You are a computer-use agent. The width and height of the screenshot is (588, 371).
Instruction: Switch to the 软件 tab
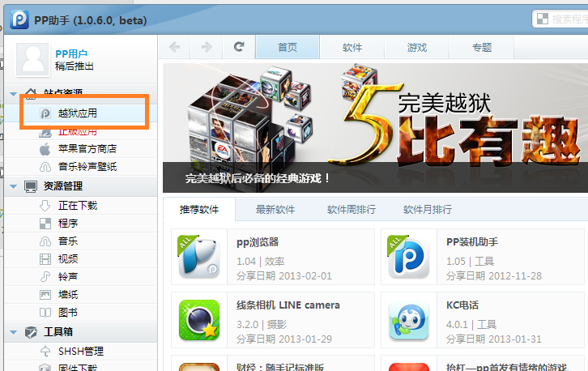(x=352, y=47)
